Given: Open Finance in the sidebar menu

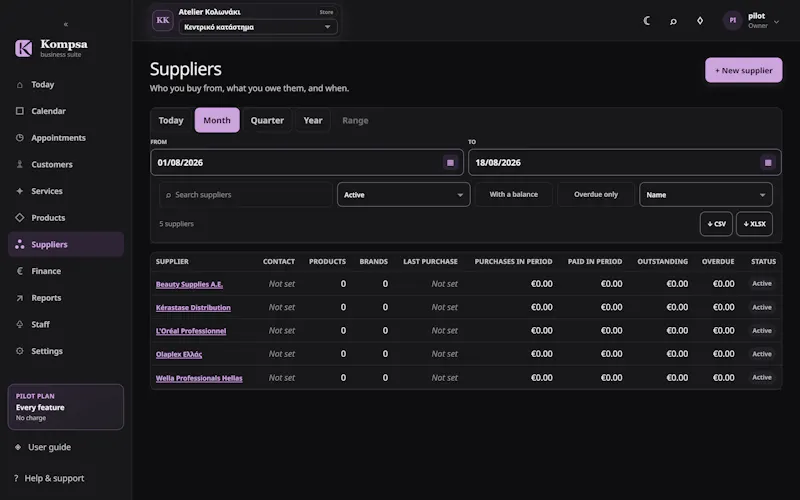Looking at the screenshot, I should click(66, 271).
